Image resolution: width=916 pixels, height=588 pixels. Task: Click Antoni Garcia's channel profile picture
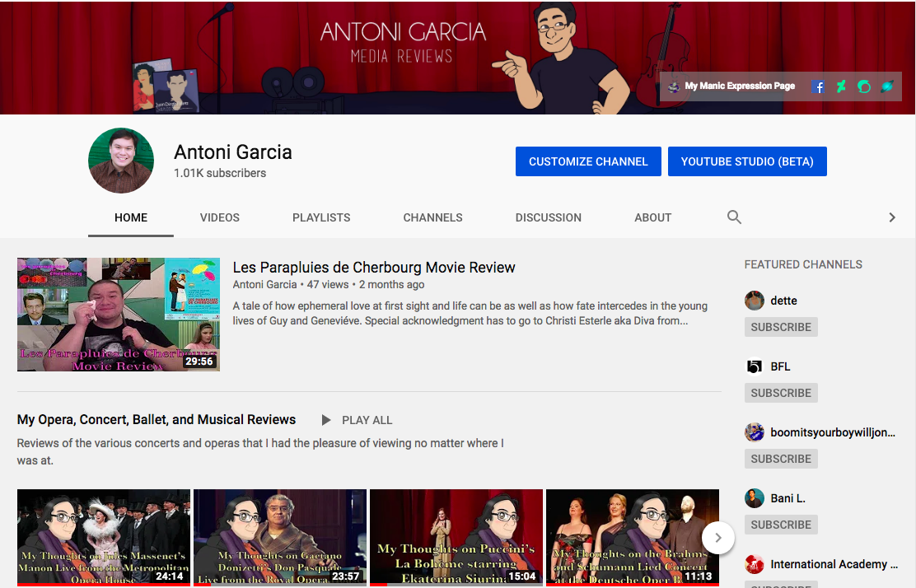coord(121,161)
